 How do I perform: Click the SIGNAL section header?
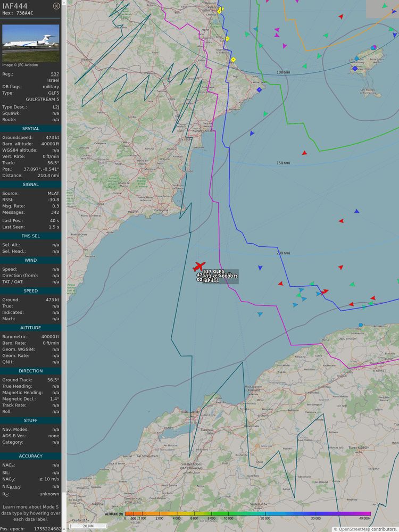pyautogui.click(x=30, y=185)
